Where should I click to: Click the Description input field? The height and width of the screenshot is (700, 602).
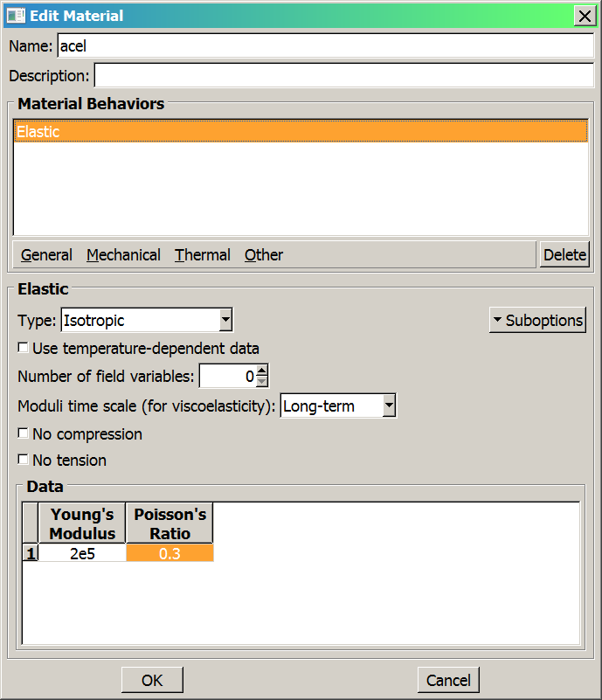pyautogui.click(x=344, y=75)
